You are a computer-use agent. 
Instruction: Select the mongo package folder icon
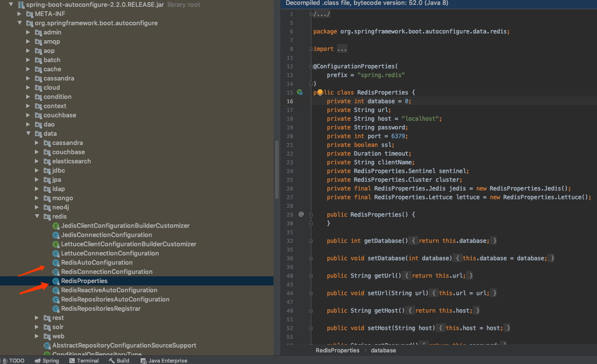(x=47, y=198)
